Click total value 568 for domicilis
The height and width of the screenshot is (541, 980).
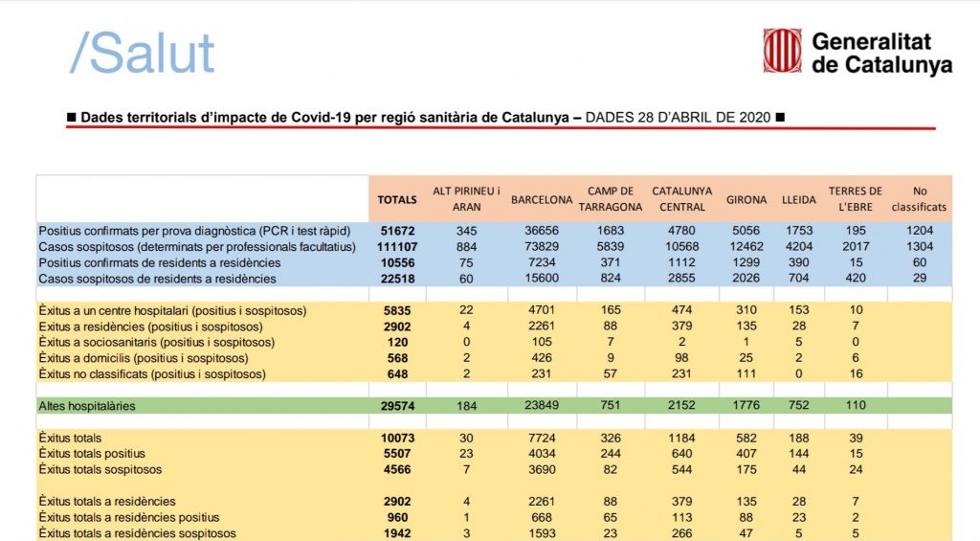tap(397, 358)
